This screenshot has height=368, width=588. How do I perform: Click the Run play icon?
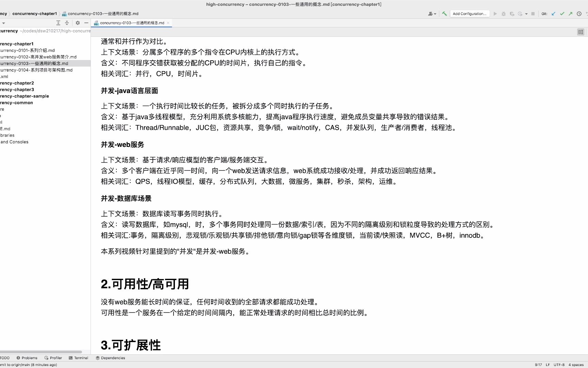495,14
